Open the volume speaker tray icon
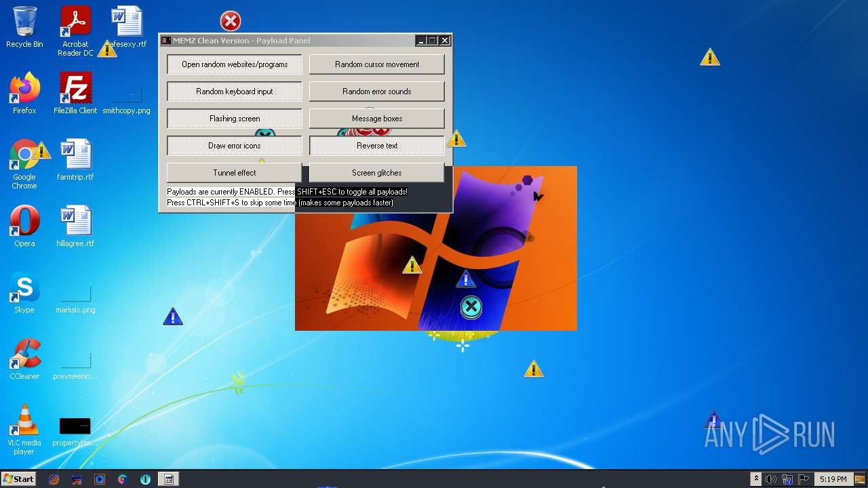The height and width of the screenshot is (488, 868). click(x=771, y=479)
